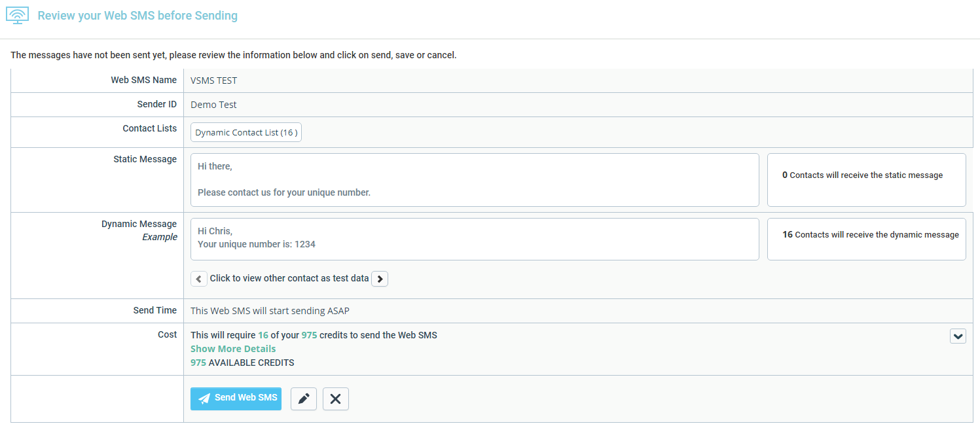
Task: Click the send time ASAP text
Action: (x=274, y=311)
